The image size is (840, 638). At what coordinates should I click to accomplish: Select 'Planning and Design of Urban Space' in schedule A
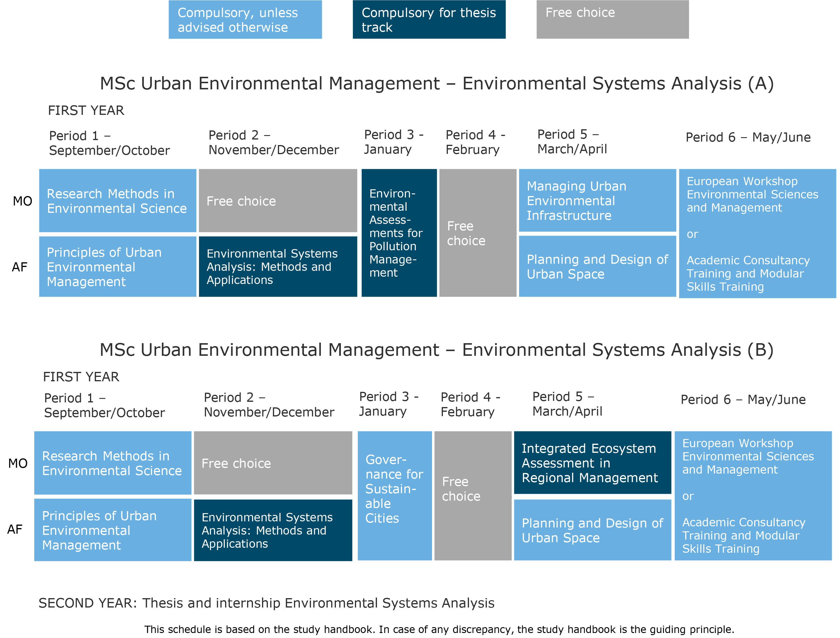tap(597, 266)
